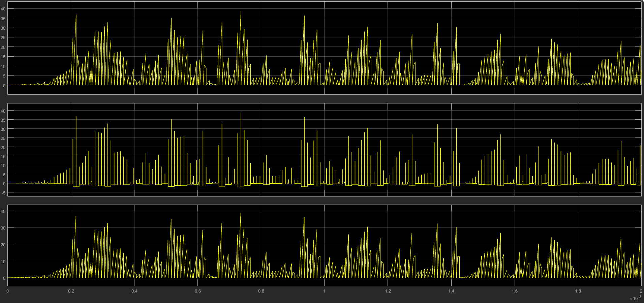Click the x-axis tick label 1.6
644x304 pixels.
515,291
